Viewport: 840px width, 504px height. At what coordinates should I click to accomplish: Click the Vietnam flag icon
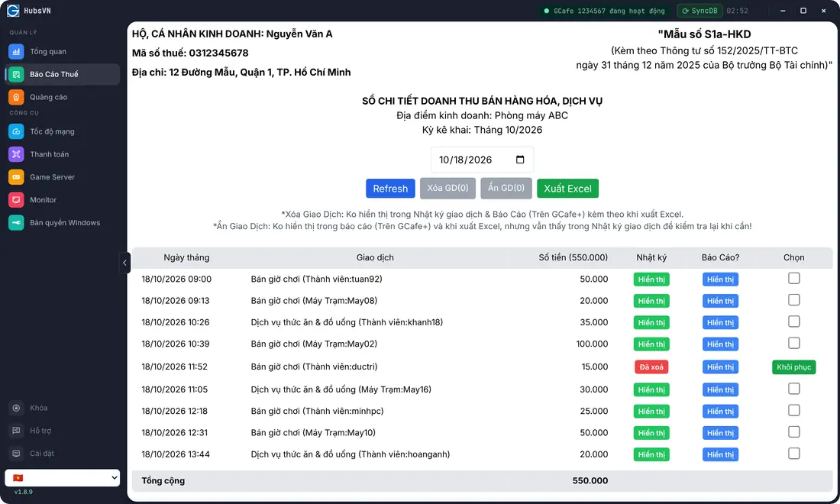18,478
